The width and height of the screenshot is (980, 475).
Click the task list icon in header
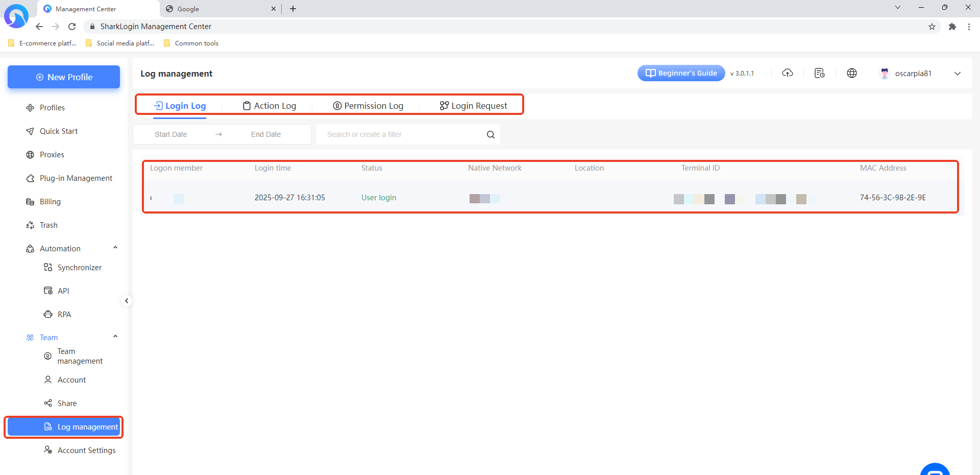click(x=819, y=73)
